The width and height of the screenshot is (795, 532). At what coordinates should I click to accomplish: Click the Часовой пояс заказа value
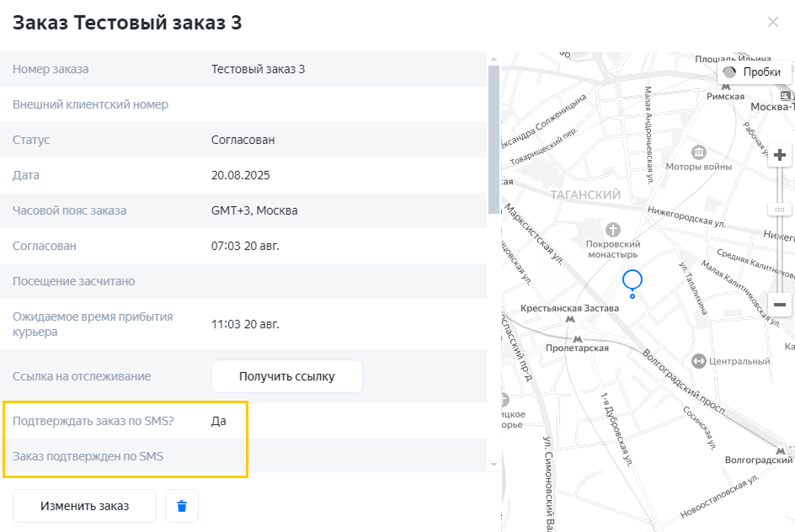[254, 210]
